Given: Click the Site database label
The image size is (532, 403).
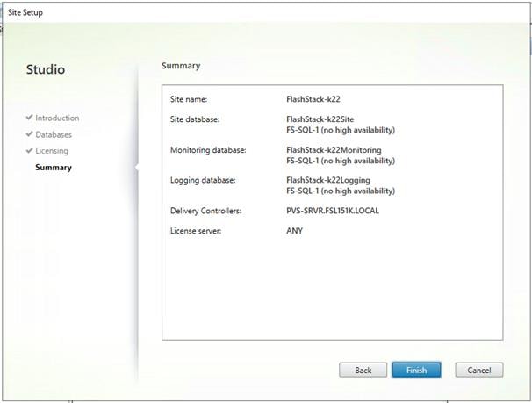Looking at the screenshot, I should click(x=195, y=119).
